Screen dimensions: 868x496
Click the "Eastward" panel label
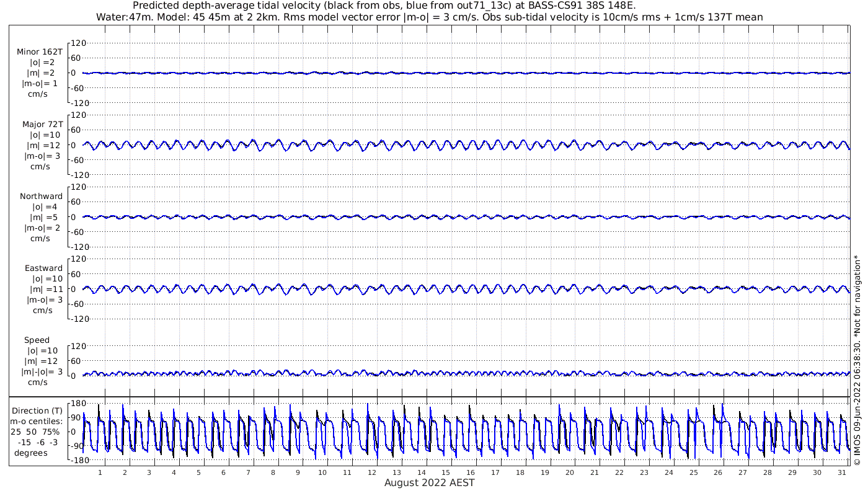tap(43, 268)
